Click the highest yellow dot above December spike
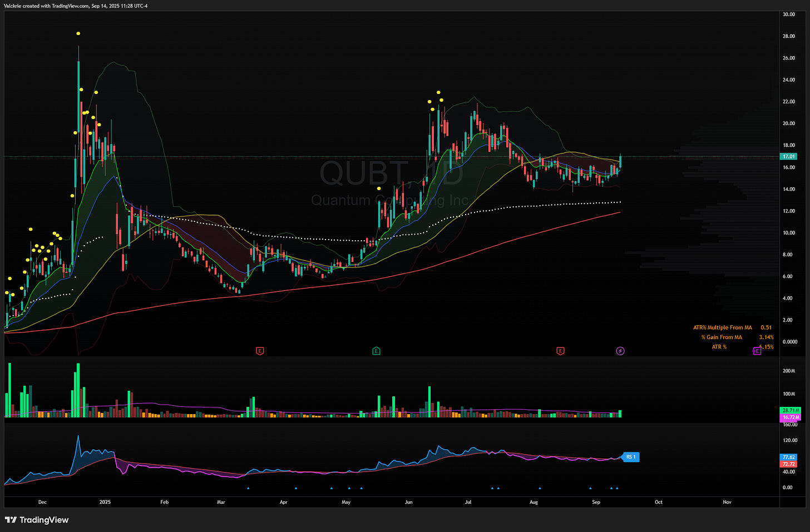This screenshot has height=532, width=810. 78,34
